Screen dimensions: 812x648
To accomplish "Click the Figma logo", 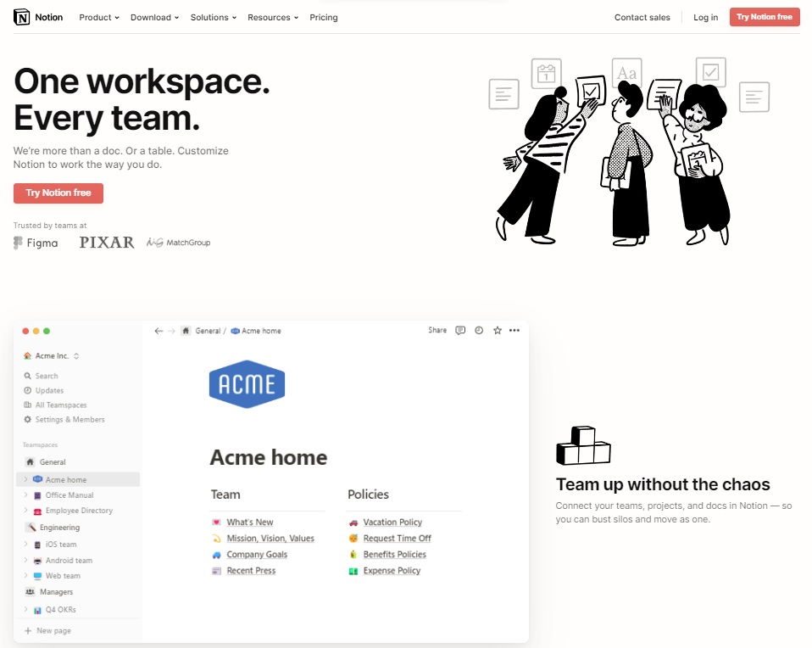I will coord(36,243).
